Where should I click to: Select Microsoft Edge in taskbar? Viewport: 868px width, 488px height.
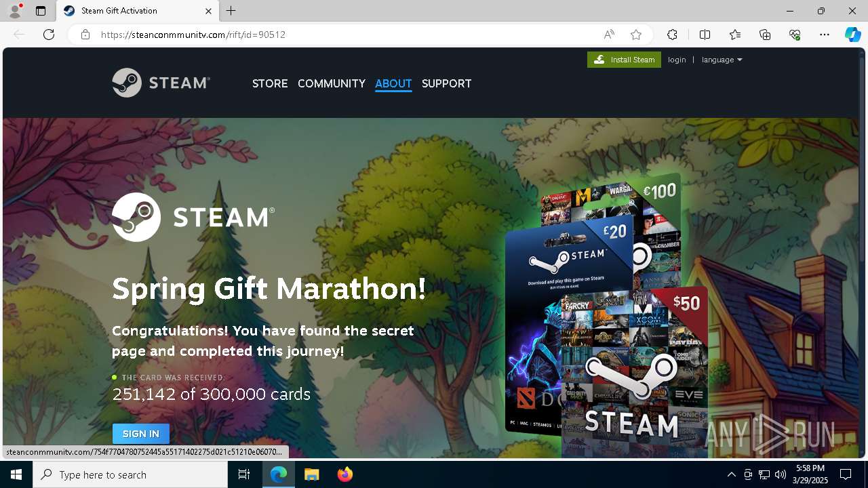click(279, 474)
